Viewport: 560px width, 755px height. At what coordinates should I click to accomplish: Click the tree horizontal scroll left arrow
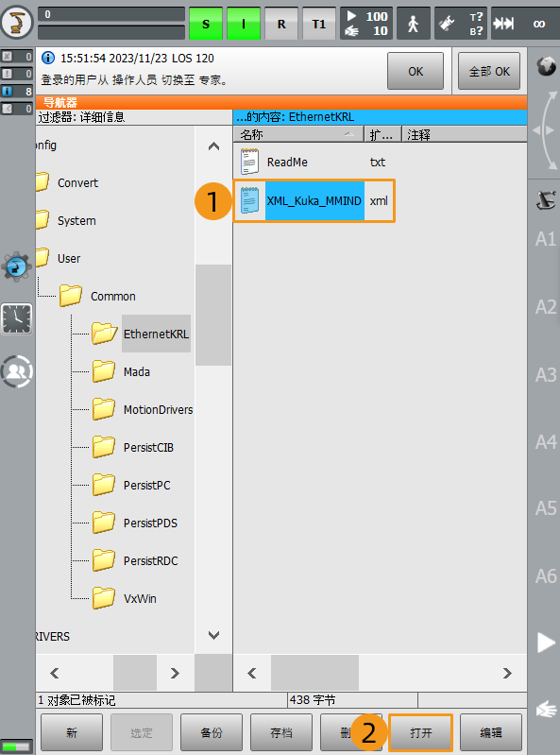point(55,673)
